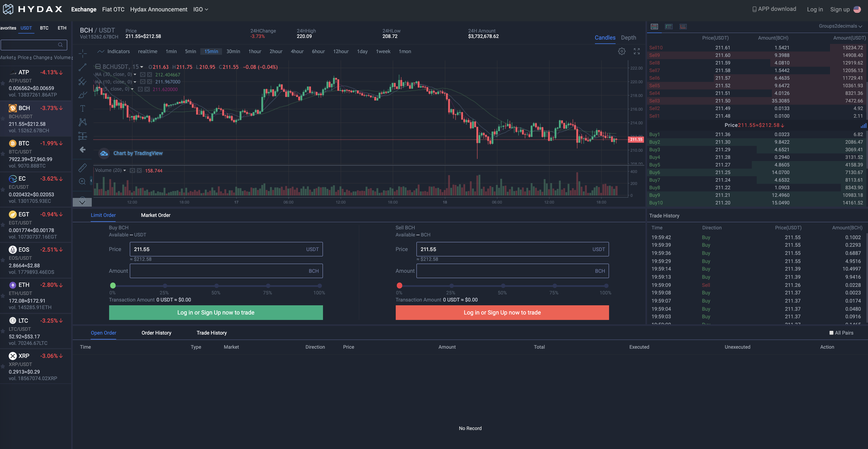Open Groups2decimals dropdown
This screenshot has width=868, height=449.
point(840,26)
